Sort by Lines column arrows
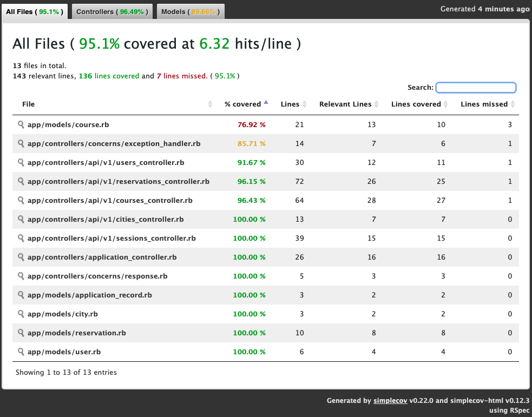This screenshot has width=532, height=417. pos(304,104)
